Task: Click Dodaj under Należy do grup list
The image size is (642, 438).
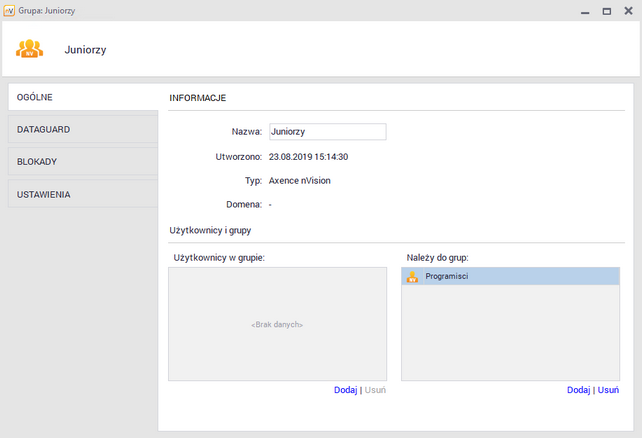Action: [x=578, y=390]
